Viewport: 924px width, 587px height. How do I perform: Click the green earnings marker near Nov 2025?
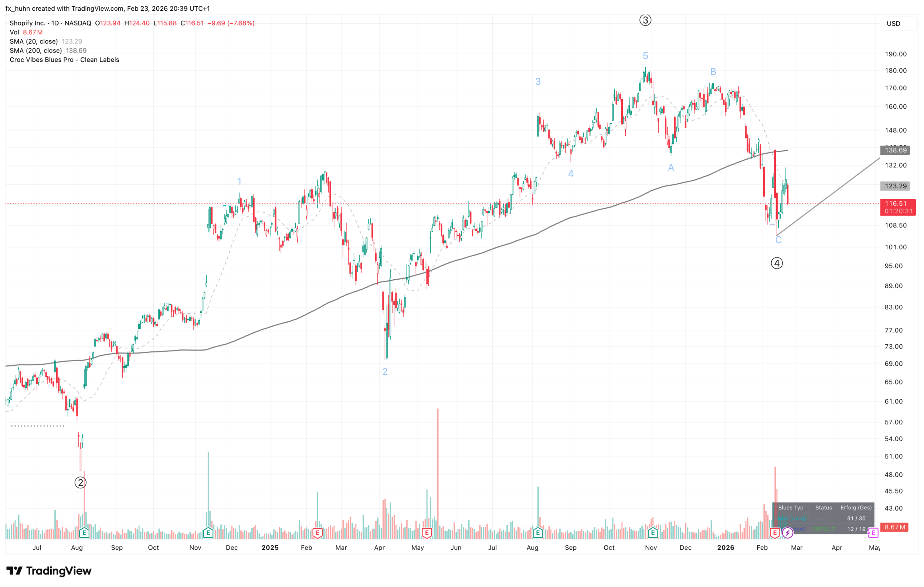(653, 533)
